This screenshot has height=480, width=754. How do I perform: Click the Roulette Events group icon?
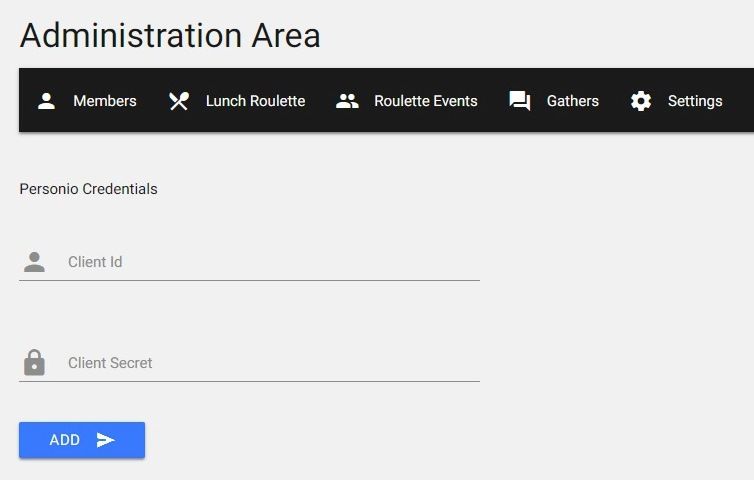(x=347, y=101)
